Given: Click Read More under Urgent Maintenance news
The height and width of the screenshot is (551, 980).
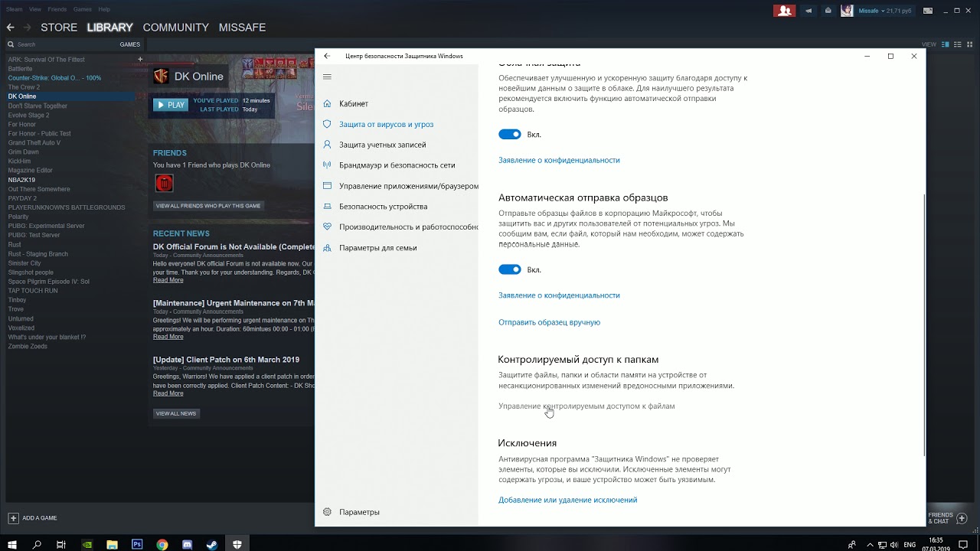Looking at the screenshot, I should (168, 337).
